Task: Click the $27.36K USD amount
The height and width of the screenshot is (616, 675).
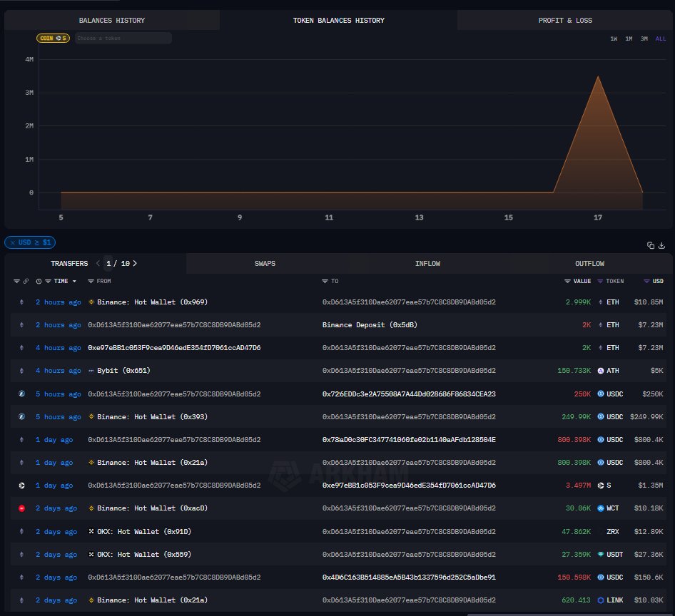Action: tap(649, 554)
